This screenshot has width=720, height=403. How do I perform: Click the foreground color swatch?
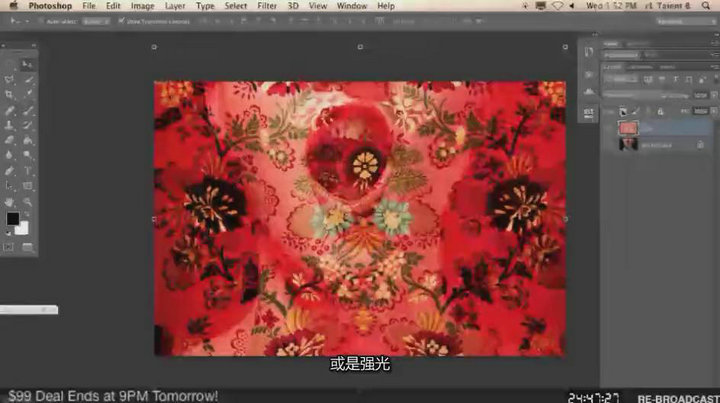13,219
